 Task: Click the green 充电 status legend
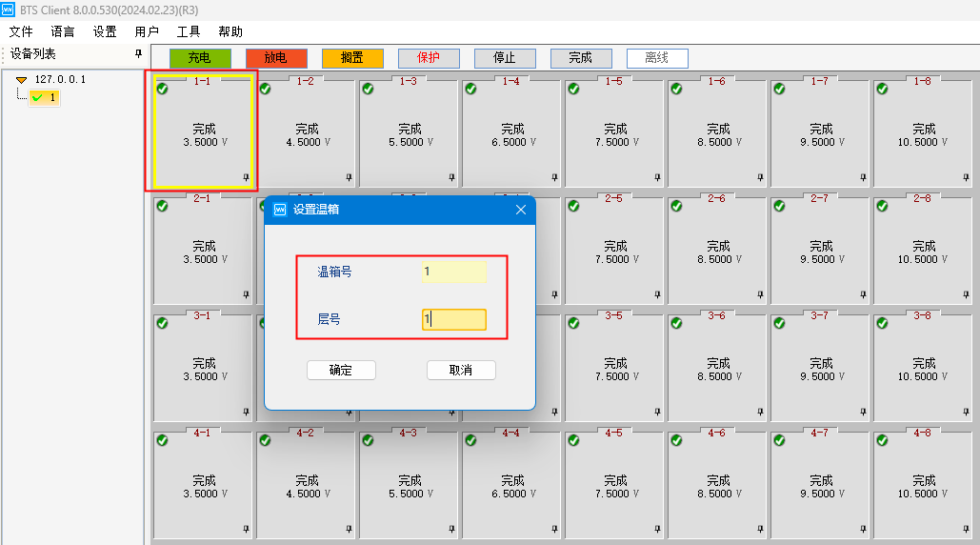point(200,58)
